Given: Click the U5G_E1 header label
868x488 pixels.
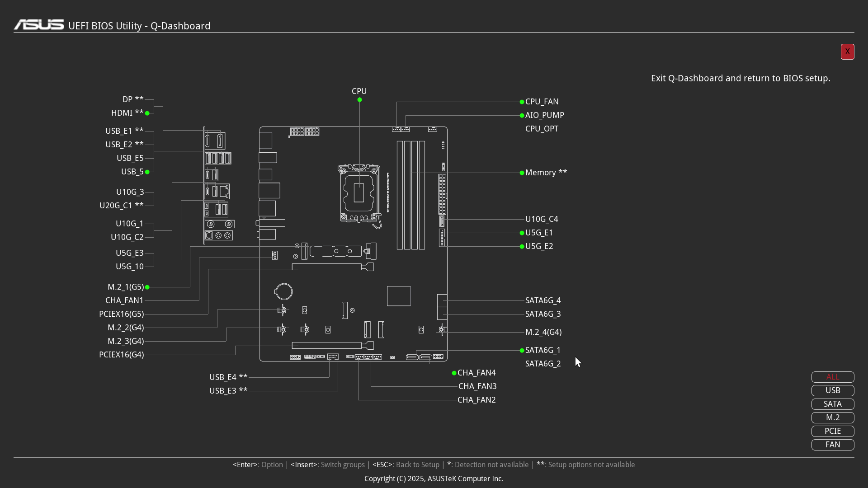Looking at the screenshot, I should (539, 233).
